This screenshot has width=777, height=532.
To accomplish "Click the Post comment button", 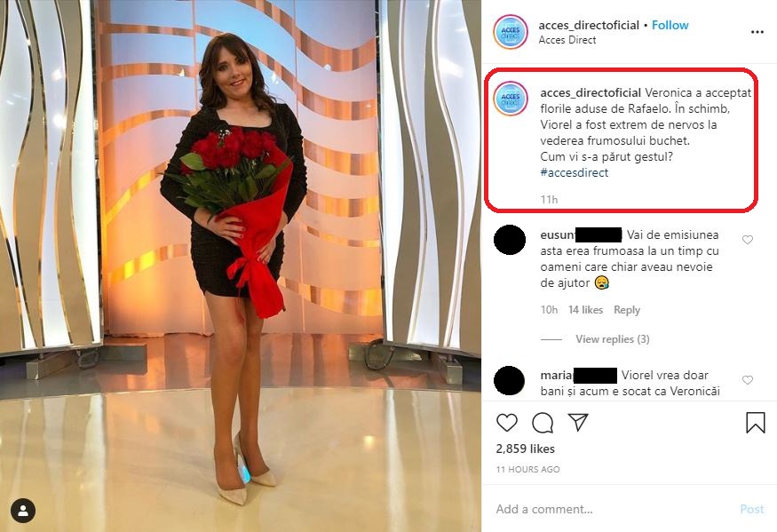I will click(752, 509).
